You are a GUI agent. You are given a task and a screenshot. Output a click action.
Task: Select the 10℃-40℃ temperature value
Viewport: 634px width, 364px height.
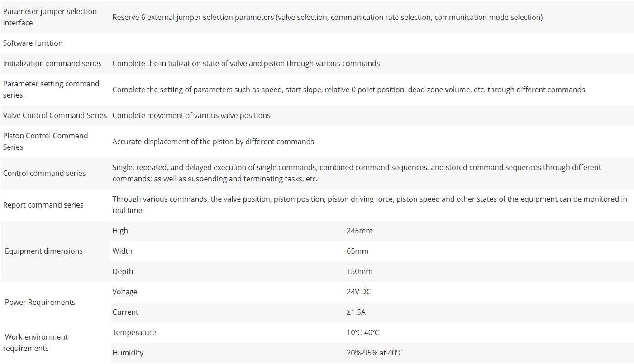(x=363, y=332)
